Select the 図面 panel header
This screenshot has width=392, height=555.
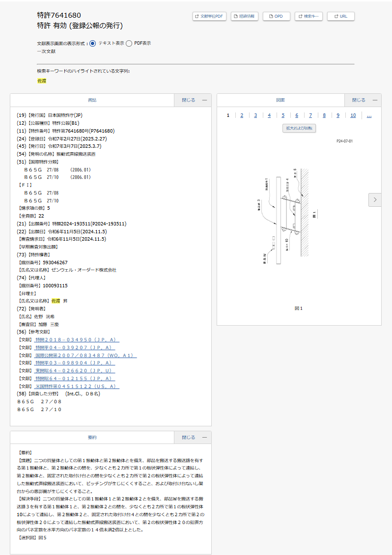point(280,100)
